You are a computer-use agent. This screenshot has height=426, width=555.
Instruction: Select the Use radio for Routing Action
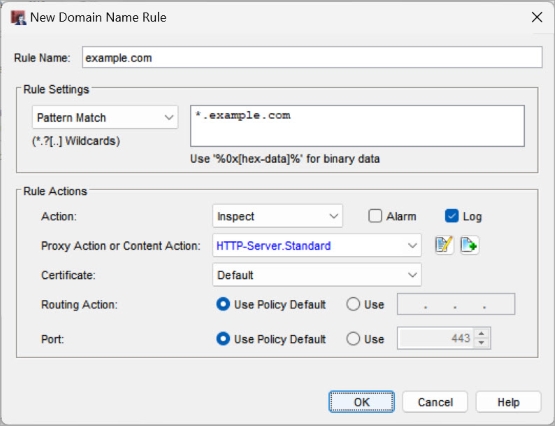tap(353, 304)
